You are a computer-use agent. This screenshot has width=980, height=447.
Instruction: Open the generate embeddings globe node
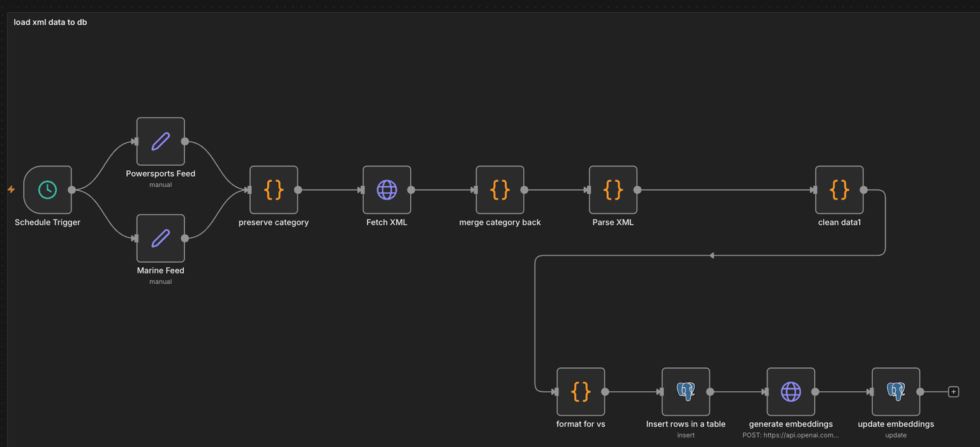[791, 392]
